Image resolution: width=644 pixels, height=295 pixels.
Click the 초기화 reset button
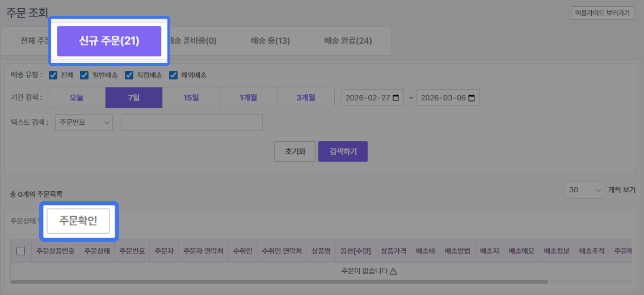(x=295, y=151)
